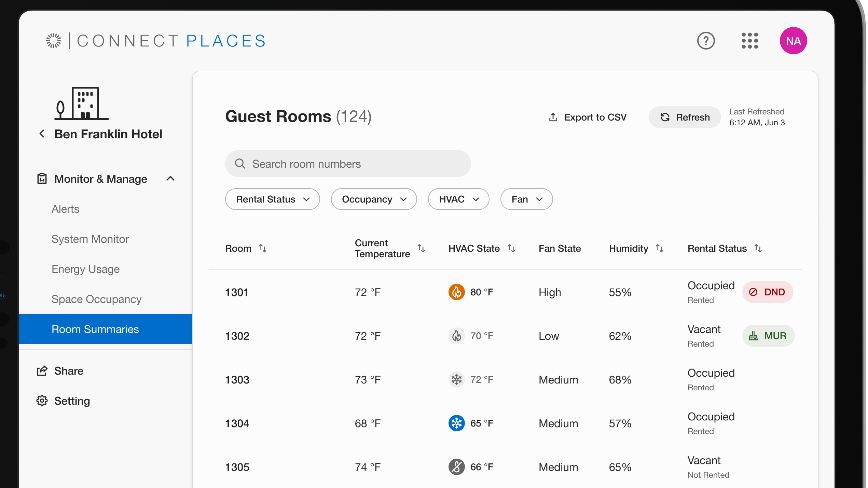Open the Rental Status filter dropdown
Image resolution: width=868 pixels, height=488 pixels.
pyautogui.click(x=272, y=199)
